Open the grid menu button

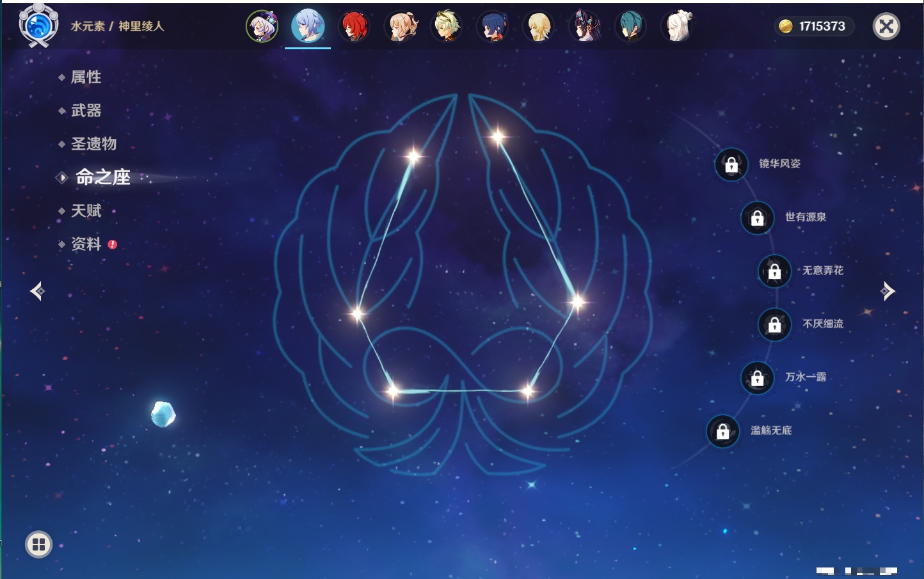click(x=38, y=544)
